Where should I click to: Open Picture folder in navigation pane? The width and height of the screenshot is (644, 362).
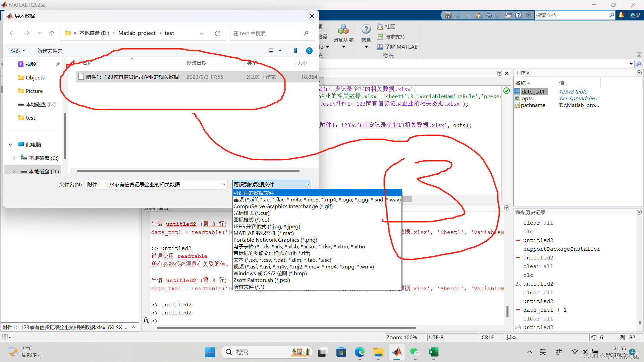[34, 91]
